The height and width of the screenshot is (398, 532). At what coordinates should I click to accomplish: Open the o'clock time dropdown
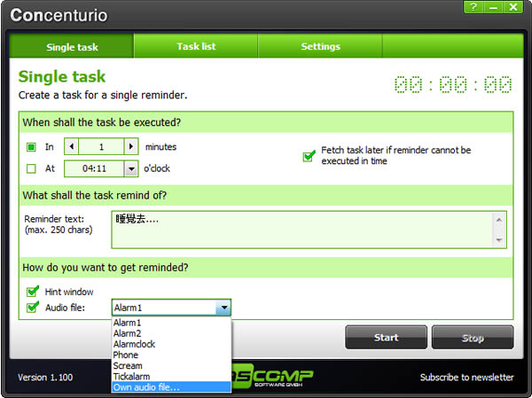click(x=131, y=168)
